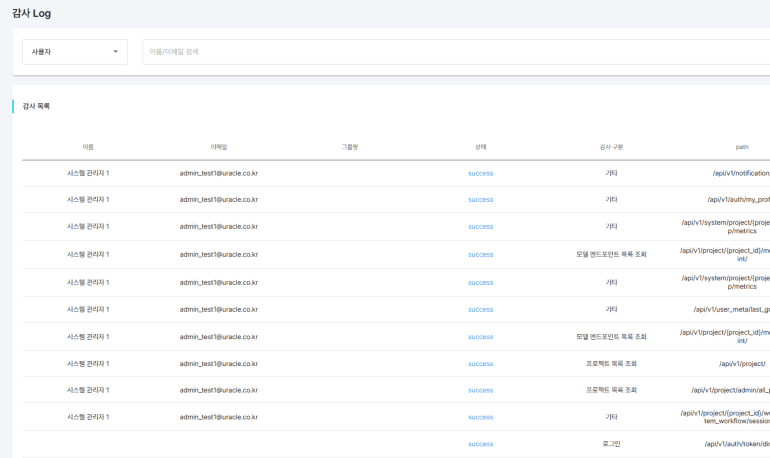Image resolution: width=770 pixels, height=458 pixels.
Task: Select the /api/v1/user_meta/last_gr path cell
Action: tap(732, 310)
